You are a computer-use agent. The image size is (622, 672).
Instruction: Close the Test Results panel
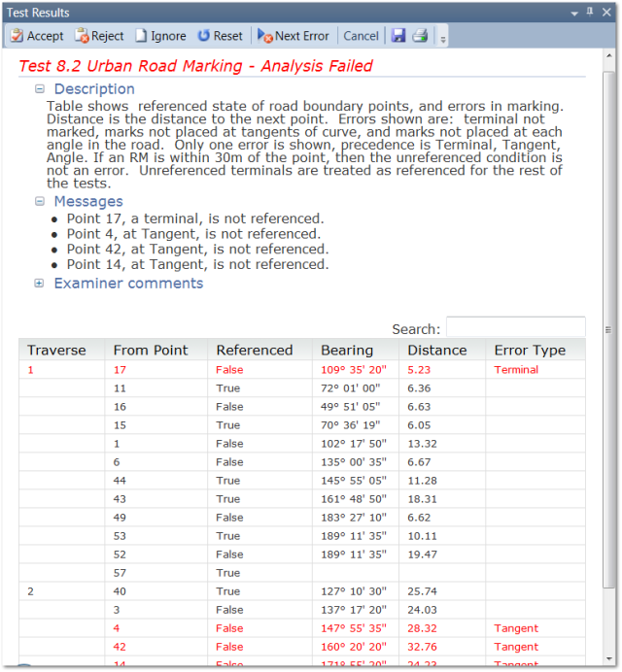(606, 13)
